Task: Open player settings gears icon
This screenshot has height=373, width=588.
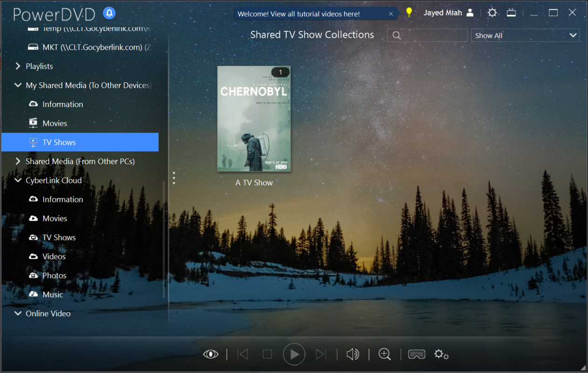Action: (441, 354)
